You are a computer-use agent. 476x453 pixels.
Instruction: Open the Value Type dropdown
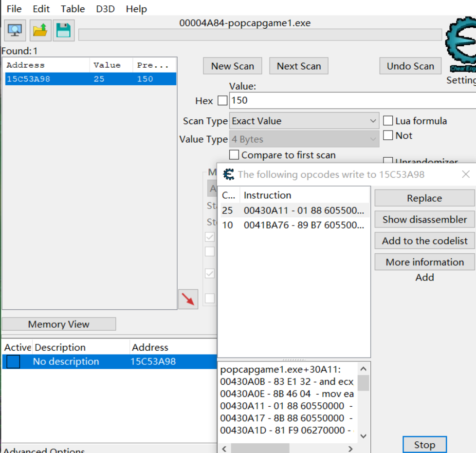click(304, 139)
